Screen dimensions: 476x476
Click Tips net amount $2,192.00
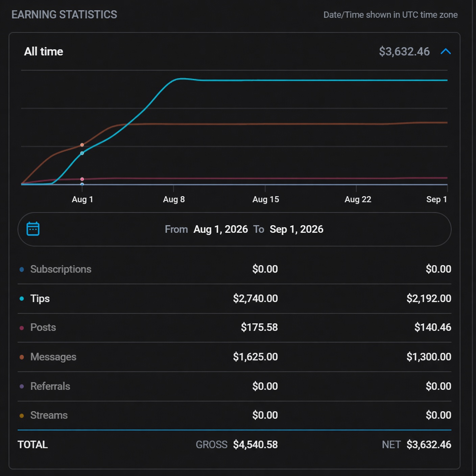pos(429,299)
